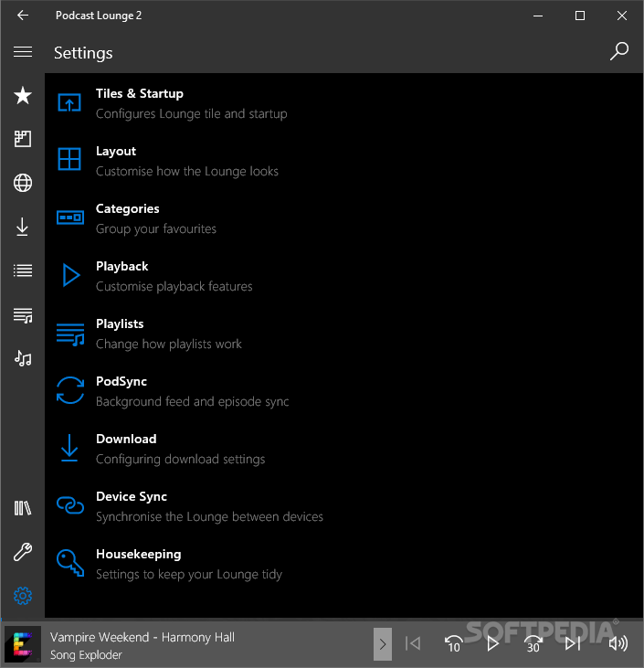Open Housekeeping settings title
Screen dimensions: 644x668
pyautogui.click(x=139, y=555)
